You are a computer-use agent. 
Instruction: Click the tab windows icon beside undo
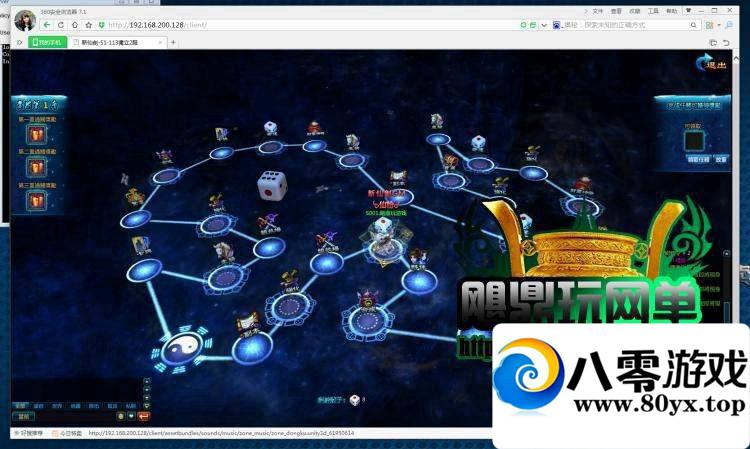pyautogui.click(x=713, y=43)
